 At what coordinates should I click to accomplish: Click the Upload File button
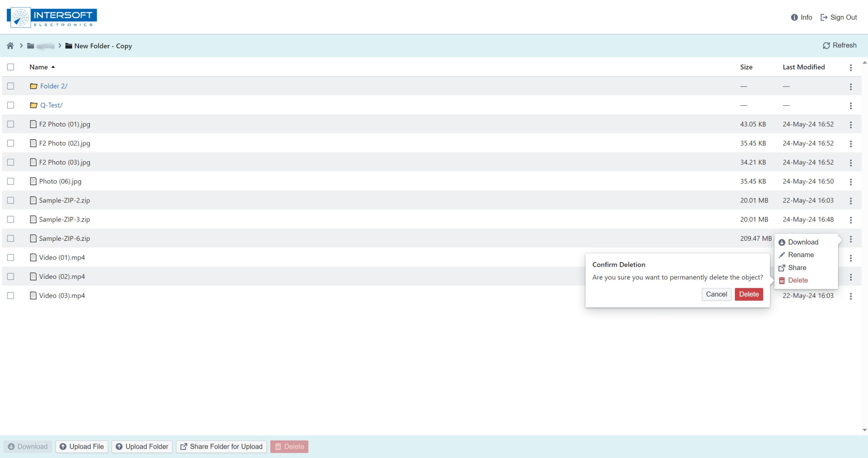[x=82, y=446]
